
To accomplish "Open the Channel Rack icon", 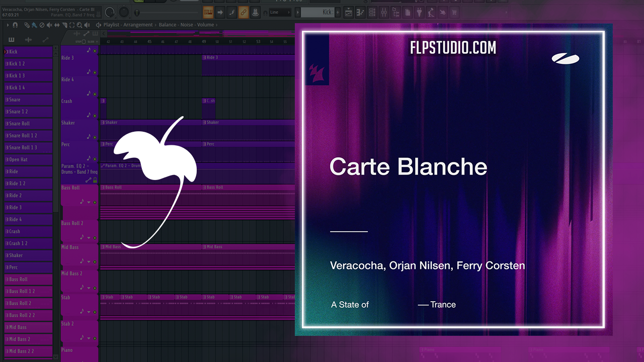I will click(x=372, y=12).
